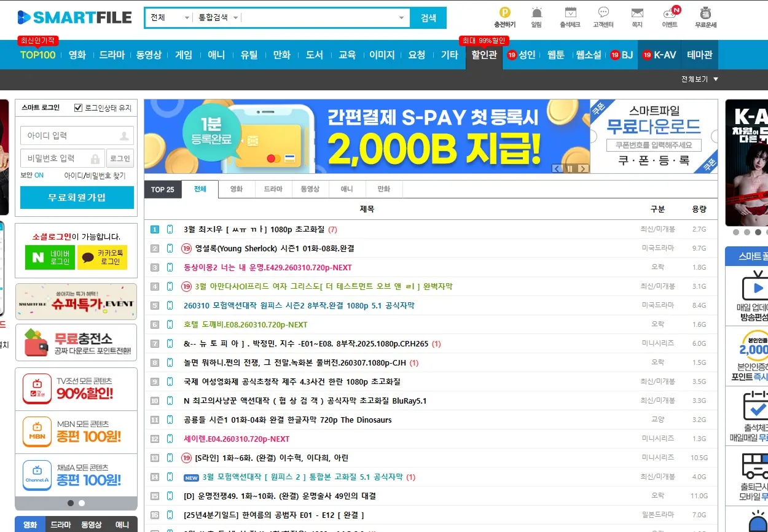
Task: Open the 쪽지 envelope icon
Action: pos(637,12)
